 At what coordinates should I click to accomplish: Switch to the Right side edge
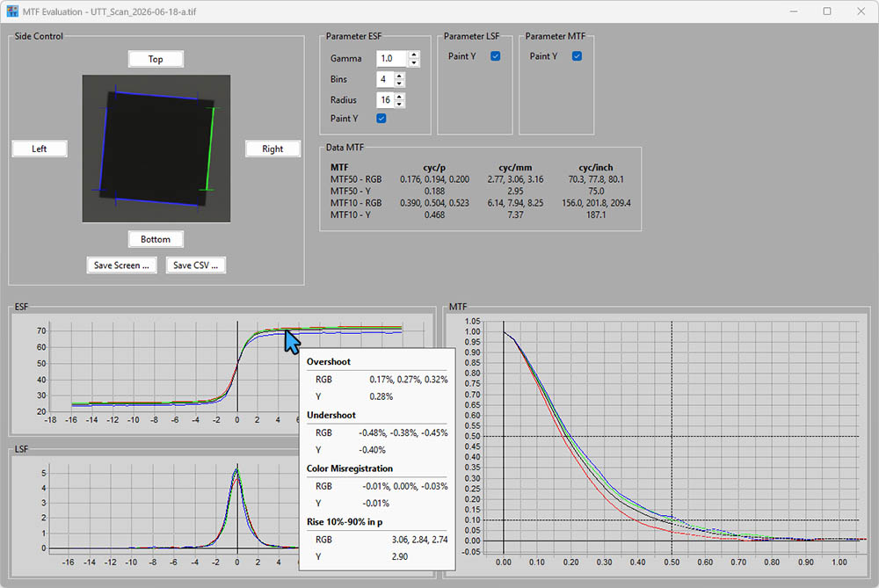[x=273, y=149]
